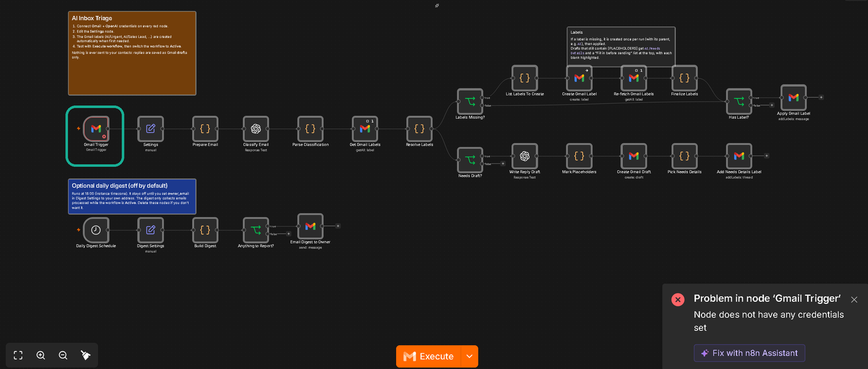Open the Write Reply Draft OpenAI node
The height and width of the screenshot is (369, 868).
[525, 156]
